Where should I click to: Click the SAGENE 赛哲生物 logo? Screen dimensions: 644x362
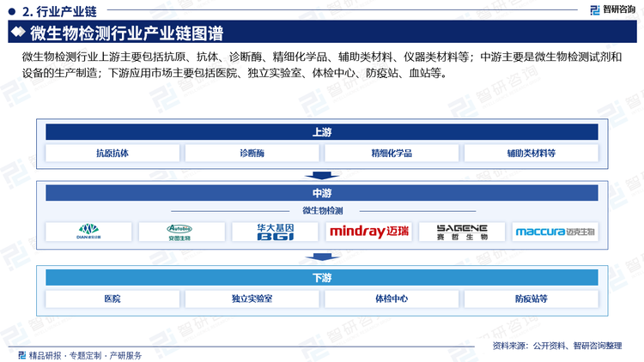click(462, 232)
